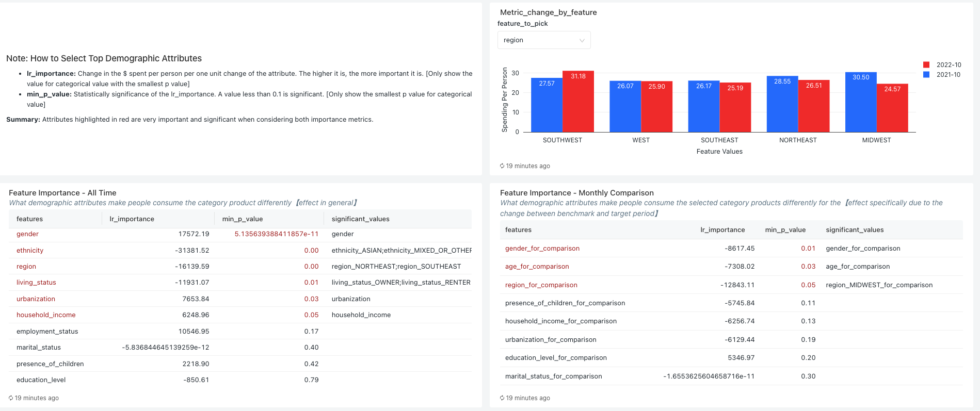Sort All Time table by lr_importance header
The width and height of the screenshot is (980, 411).
[x=132, y=219]
